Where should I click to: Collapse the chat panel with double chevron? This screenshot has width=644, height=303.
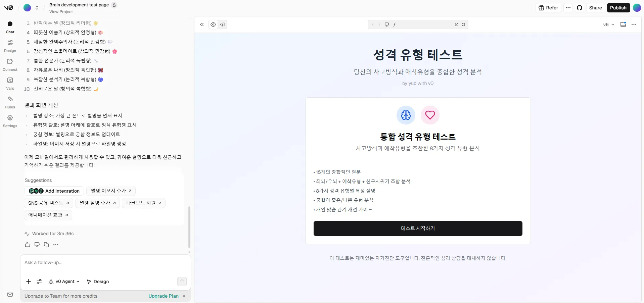click(202, 24)
